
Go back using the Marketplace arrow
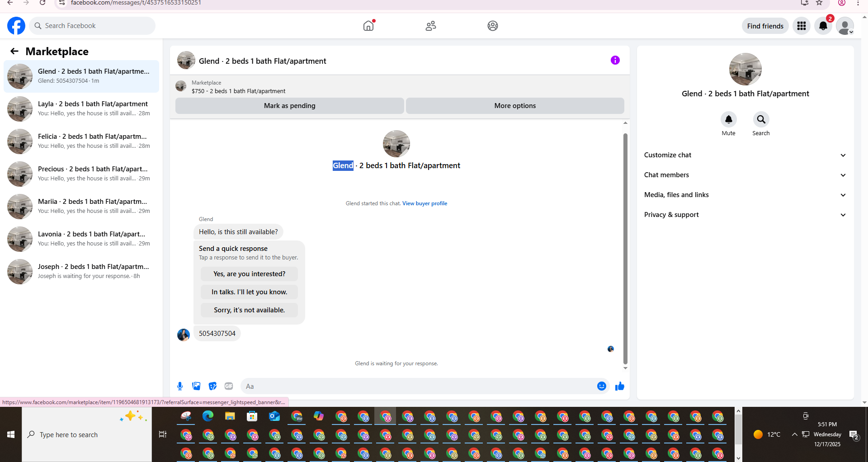14,51
